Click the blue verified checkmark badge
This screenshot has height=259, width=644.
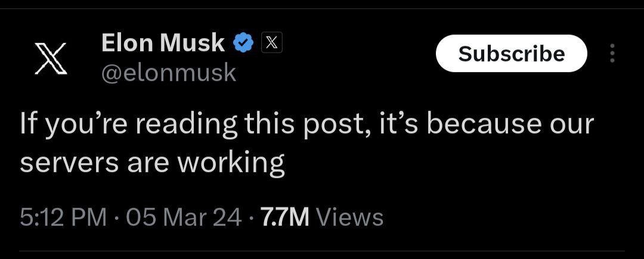tap(243, 43)
